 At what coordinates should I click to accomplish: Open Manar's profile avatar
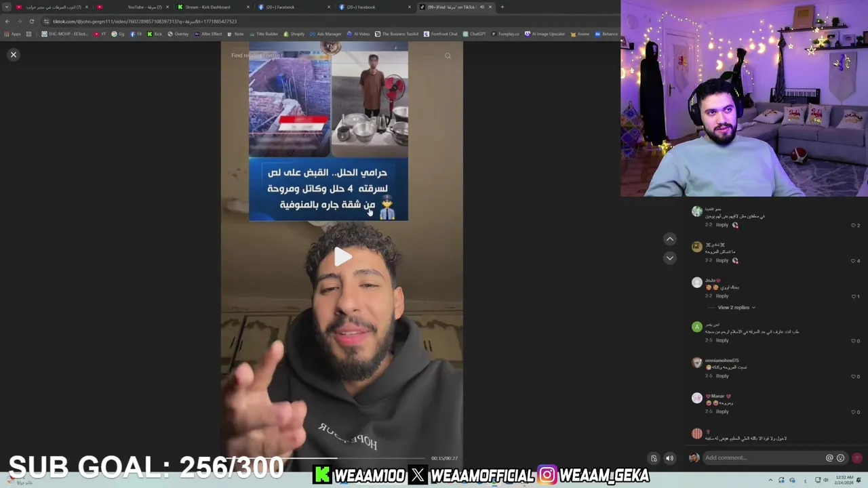pyautogui.click(x=697, y=398)
